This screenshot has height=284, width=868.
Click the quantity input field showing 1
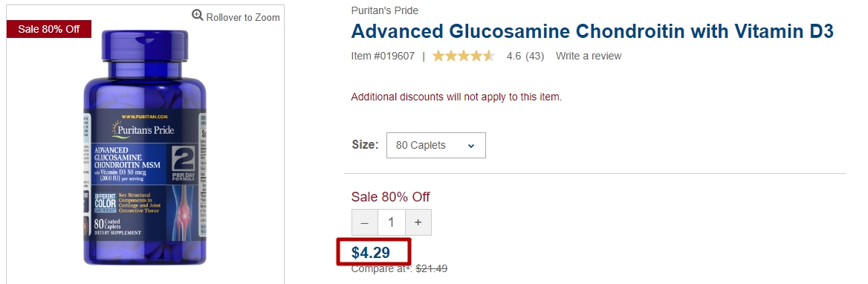point(392,222)
